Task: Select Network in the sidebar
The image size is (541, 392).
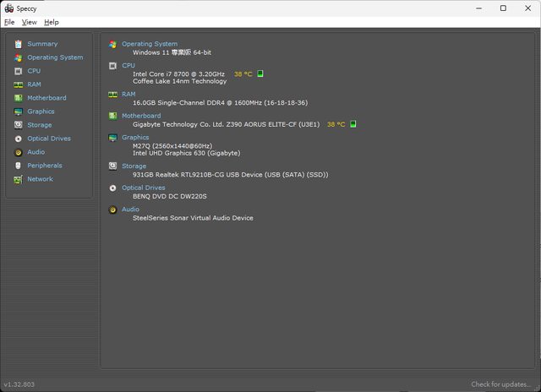Action: pos(40,179)
